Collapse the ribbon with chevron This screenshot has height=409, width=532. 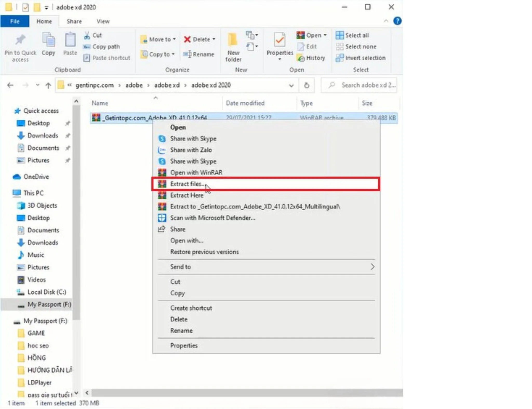(x=386, y=21)
